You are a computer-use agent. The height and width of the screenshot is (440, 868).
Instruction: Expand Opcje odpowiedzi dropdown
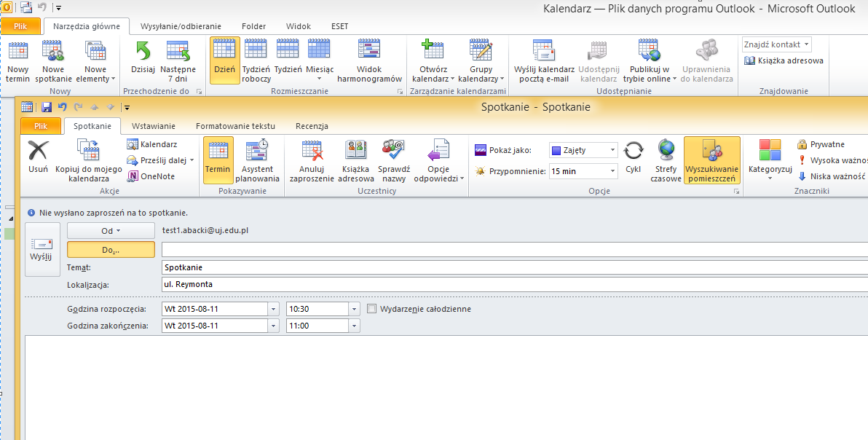tap(439, 160)
